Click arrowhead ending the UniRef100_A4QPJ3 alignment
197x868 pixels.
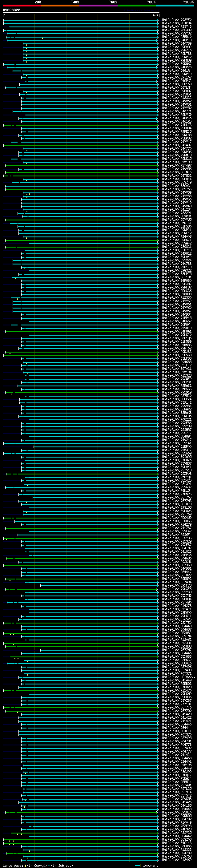(157, 40)
